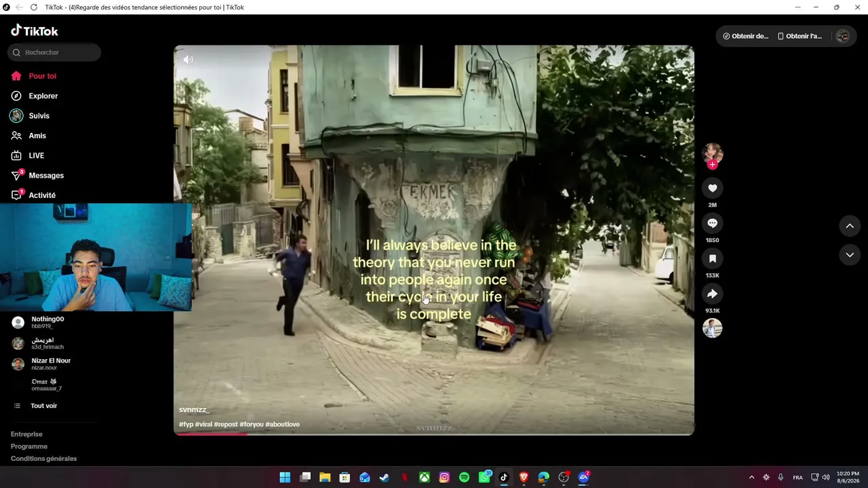Image resolution: width=868 pixels, height=488 pixels.
Task: Click the #viral hashtag
Action: click(203, 424)
